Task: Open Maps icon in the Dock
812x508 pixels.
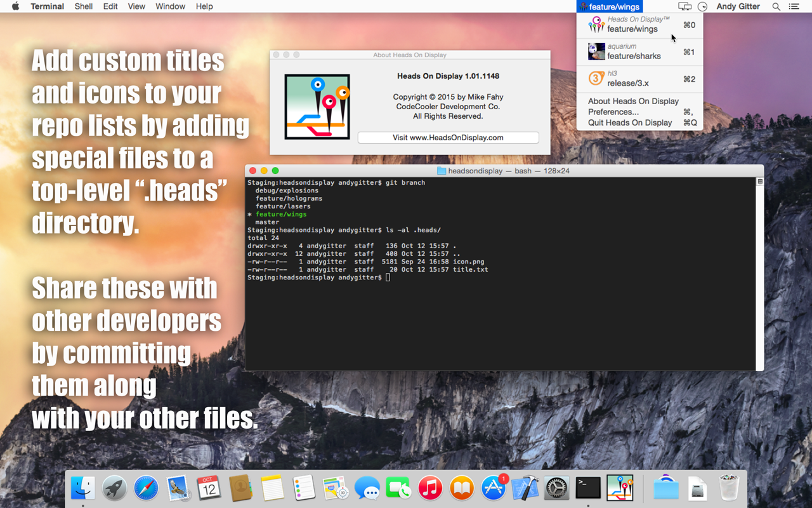Action: (335, 488)
